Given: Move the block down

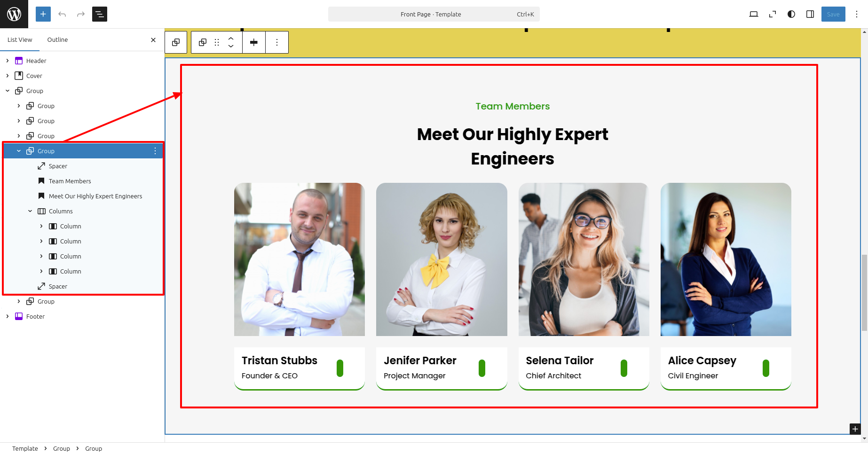Looking at the screenshot, I should (x=231, y=47).
